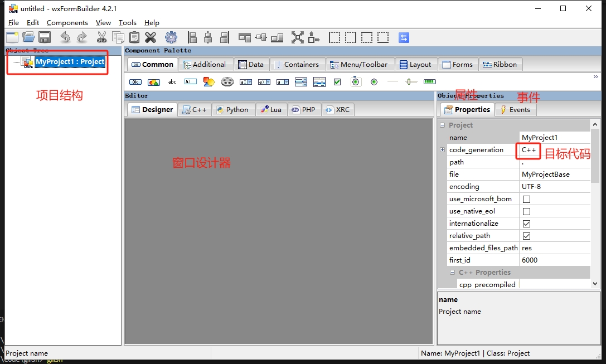Add a wxStaticLine component from palette
This screenshot has height=364, width=606.
[392, 81]
